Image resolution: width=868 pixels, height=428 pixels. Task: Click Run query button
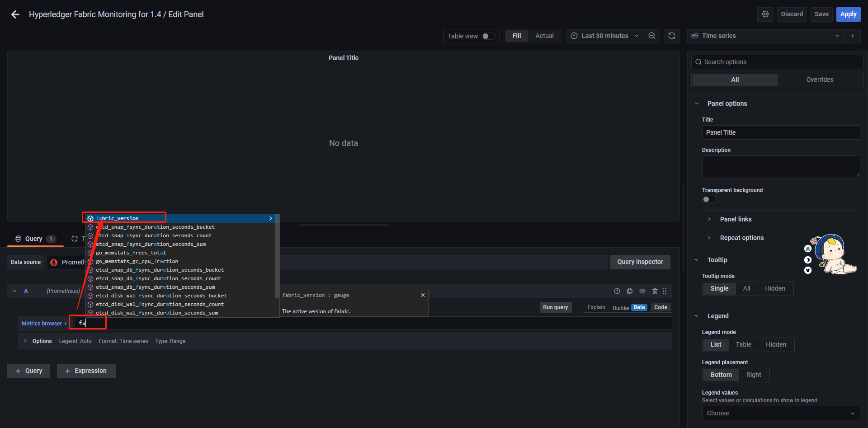tap(556, 307)
